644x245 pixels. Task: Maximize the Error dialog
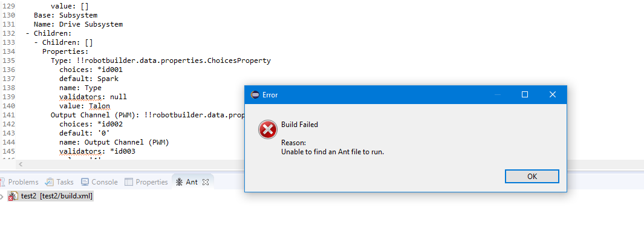click(x=524, y=94)
